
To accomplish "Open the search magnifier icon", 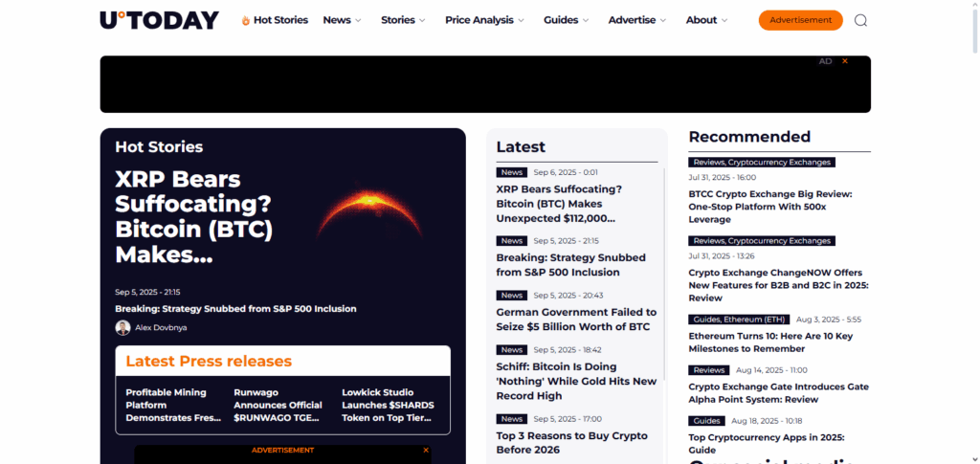I will click(860, 20).
